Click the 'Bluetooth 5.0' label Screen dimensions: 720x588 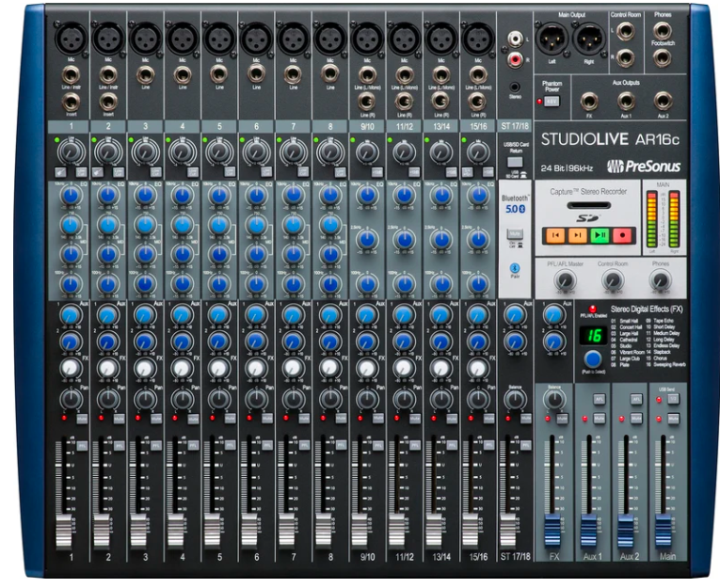click(x=515, y=204)
